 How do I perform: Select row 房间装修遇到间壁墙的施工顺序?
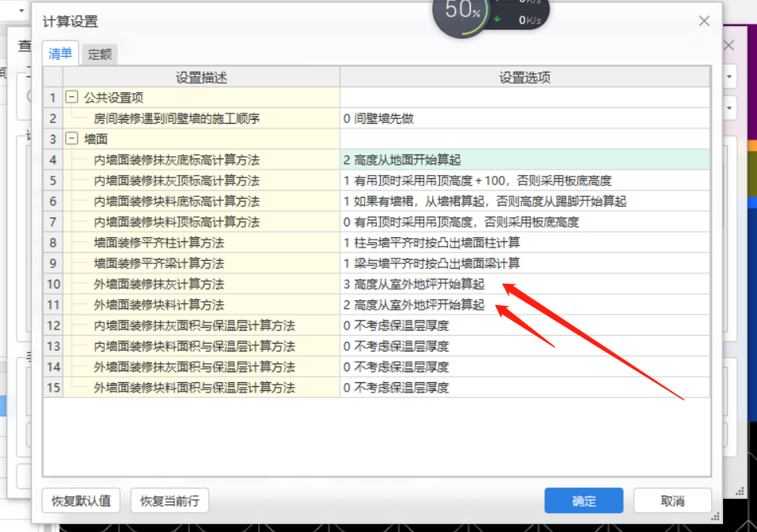(x=201, y=118)
